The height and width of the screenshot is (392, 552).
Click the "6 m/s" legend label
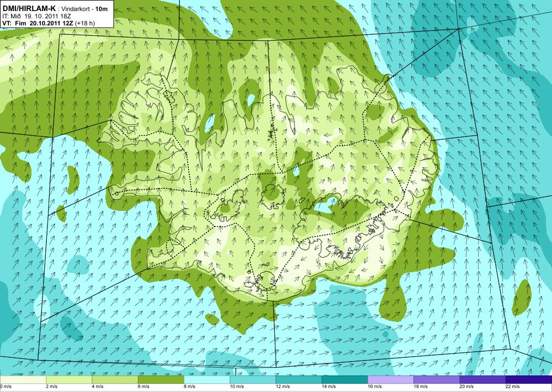coord(144,386)
